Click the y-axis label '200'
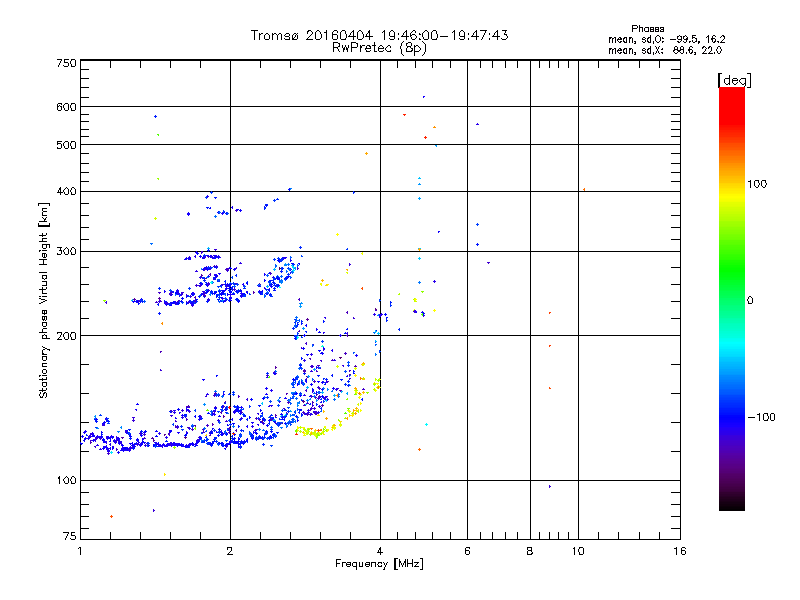The width and height of the screenshot is (800, 600). coord(66,336)
